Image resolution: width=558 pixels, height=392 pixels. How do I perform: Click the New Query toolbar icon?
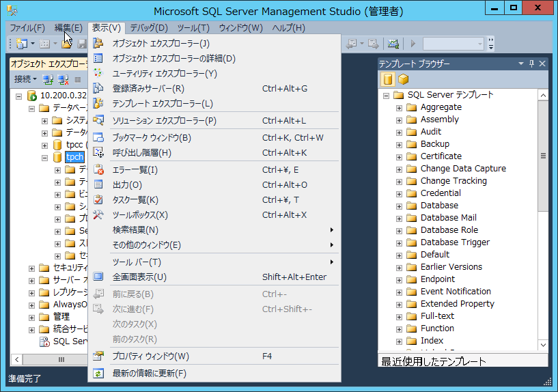click(x=22, y=44)
